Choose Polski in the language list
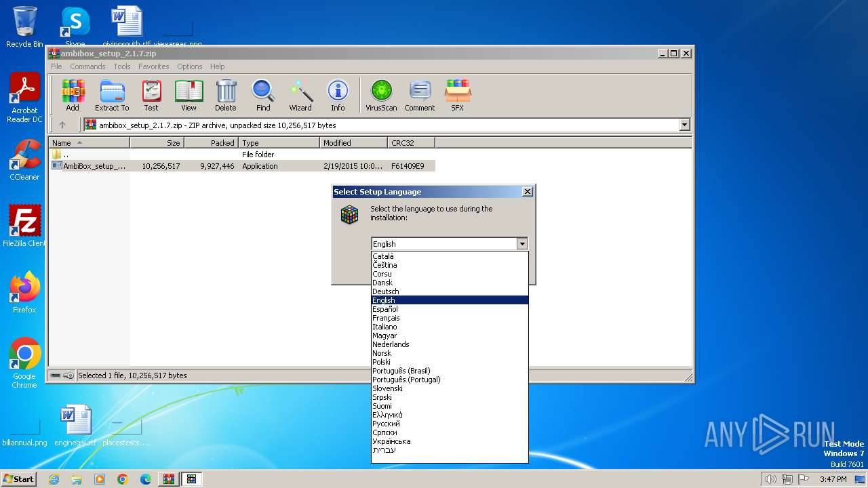The height and width of the screenshot is (488, 868). (x=450, y=362)
